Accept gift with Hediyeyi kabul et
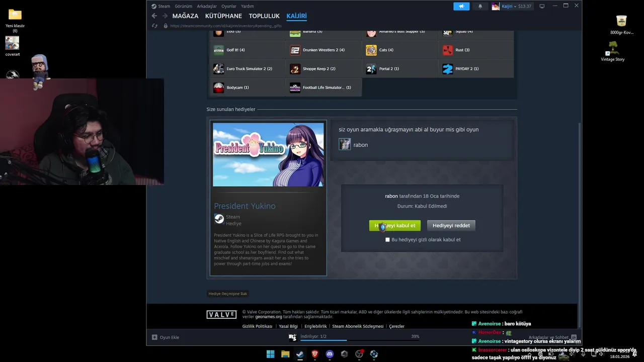Screen dimensions: 644x362 coord(395,226)
